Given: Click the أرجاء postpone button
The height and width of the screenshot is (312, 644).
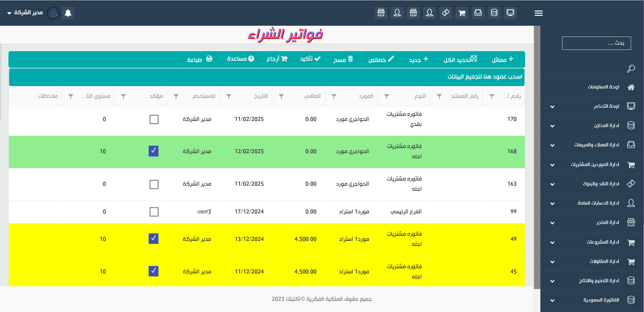Looking at the screenshot, I should pyautogui.click(x=277, y=59).
